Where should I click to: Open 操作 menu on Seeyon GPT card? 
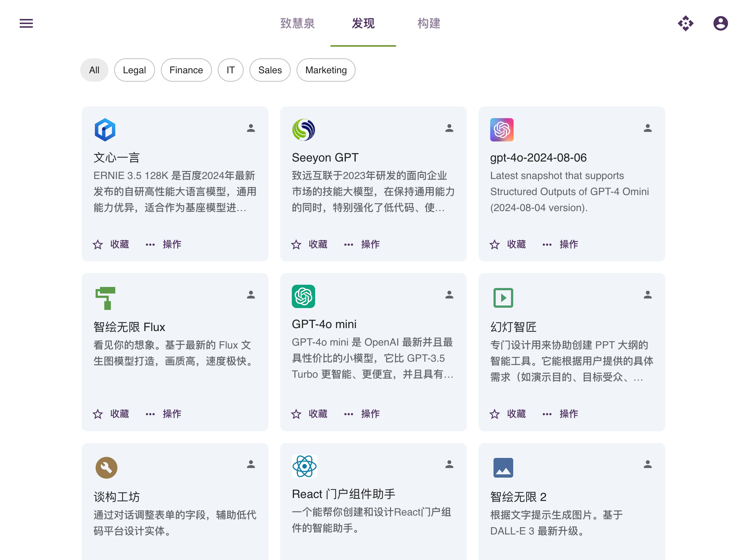362,244
